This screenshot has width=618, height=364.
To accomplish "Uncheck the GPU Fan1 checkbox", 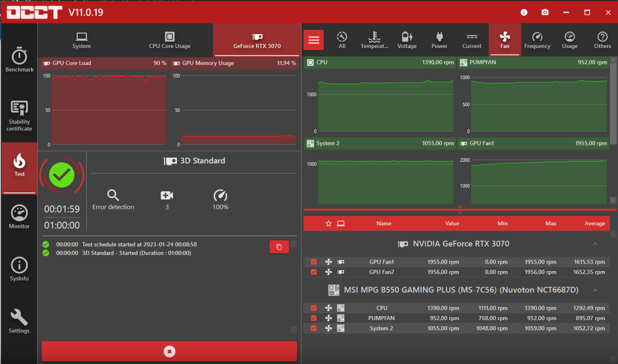I will click(x=314, y=262).
